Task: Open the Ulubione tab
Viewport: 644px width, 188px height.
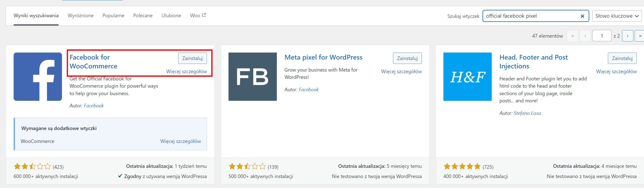Action: click(171, 16)
